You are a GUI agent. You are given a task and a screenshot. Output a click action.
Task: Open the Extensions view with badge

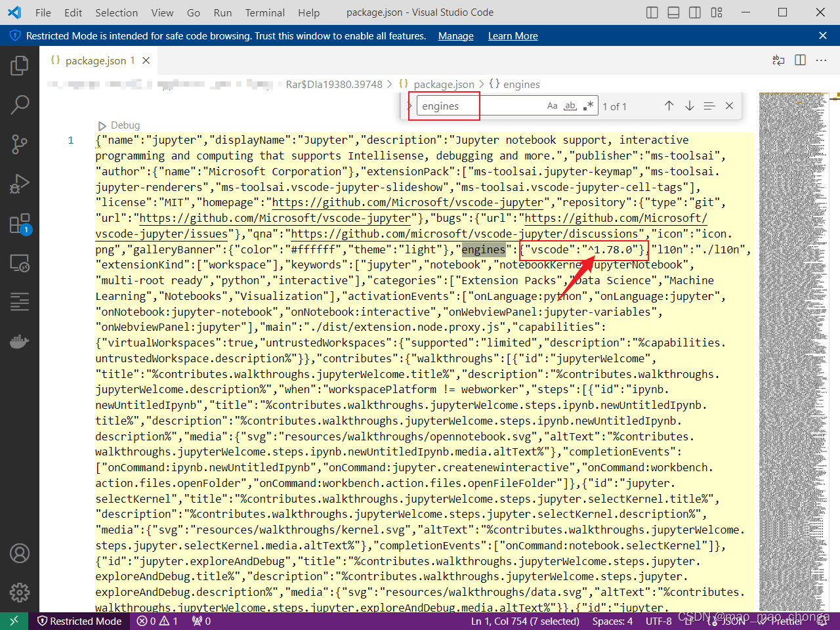pos(20,224)
